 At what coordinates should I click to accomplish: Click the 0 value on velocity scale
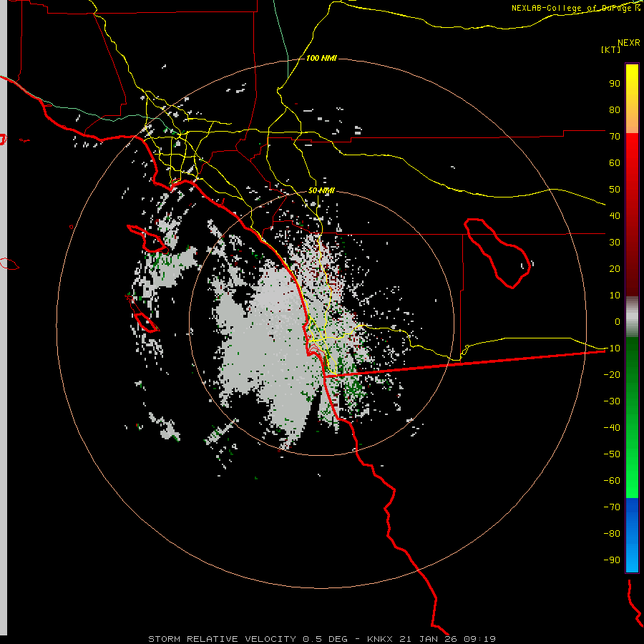click(x=618, y=321)
